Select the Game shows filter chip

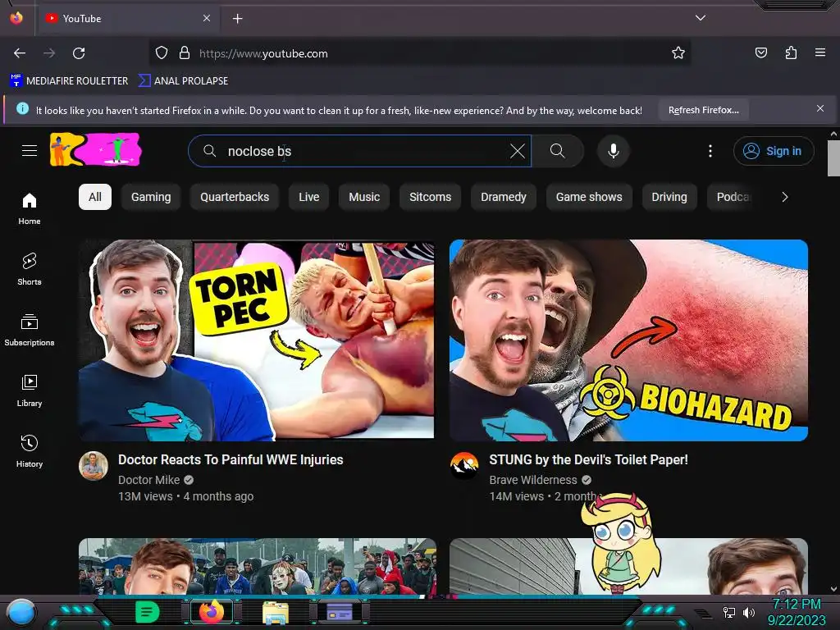(x=589, y=197)
